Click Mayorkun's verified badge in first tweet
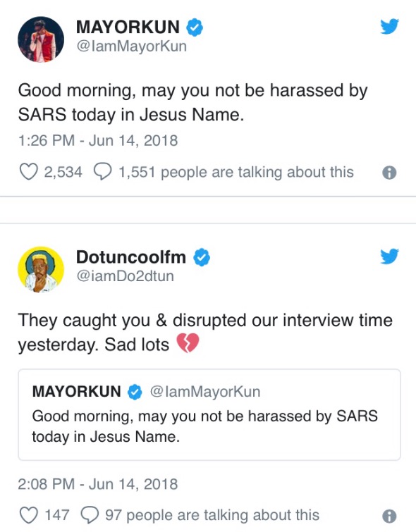The width and height of the screenshot is (416, 532). click(195, 27)
